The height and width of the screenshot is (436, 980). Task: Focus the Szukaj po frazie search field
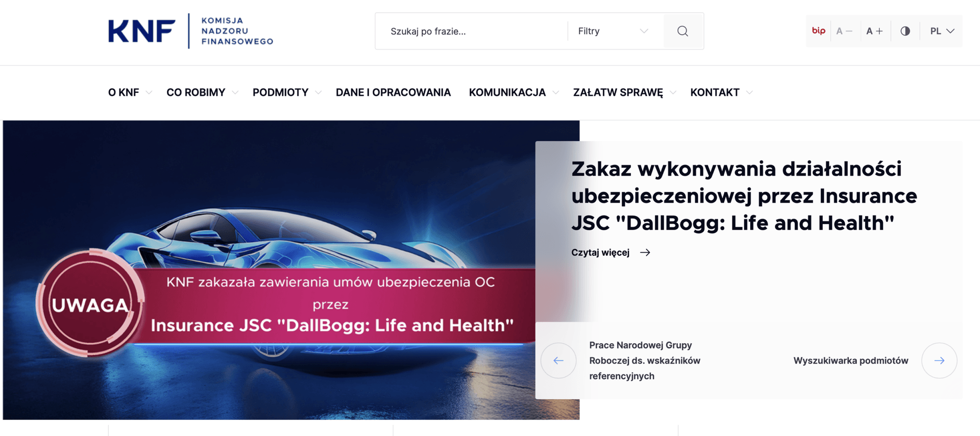471,31
